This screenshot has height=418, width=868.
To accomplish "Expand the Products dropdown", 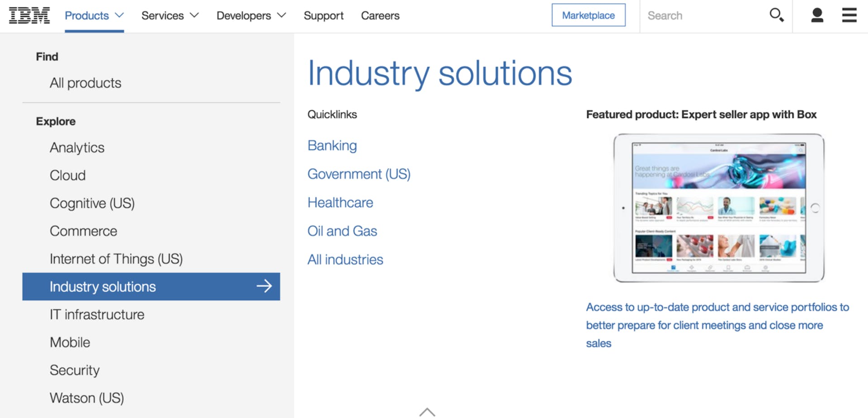I will (x=94, y=15).
